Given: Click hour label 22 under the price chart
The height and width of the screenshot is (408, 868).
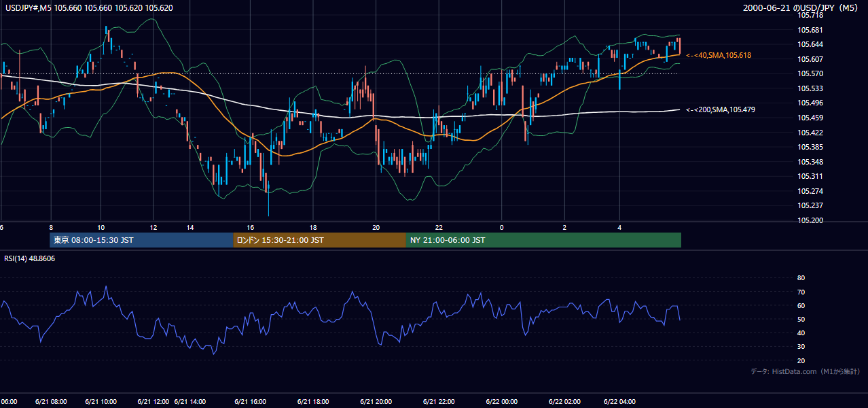Looking at the screenshot, I should click(x=439, y=227).
